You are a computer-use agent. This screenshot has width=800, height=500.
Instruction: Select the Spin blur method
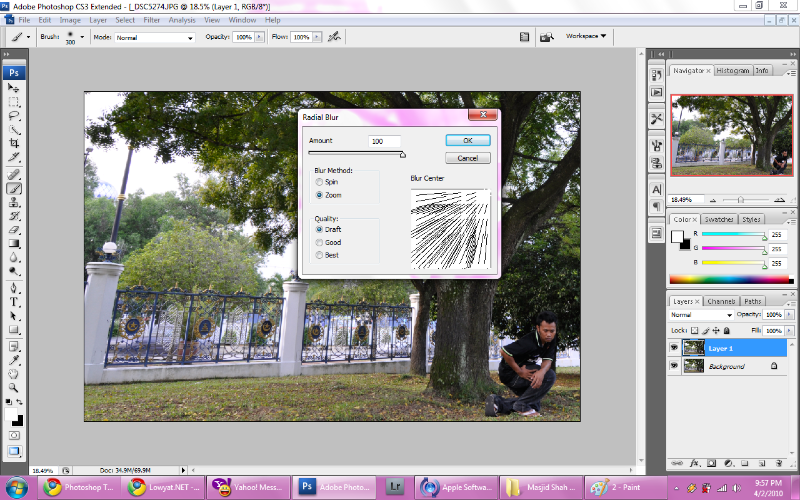pyautogui.click(x=319, y=183)
